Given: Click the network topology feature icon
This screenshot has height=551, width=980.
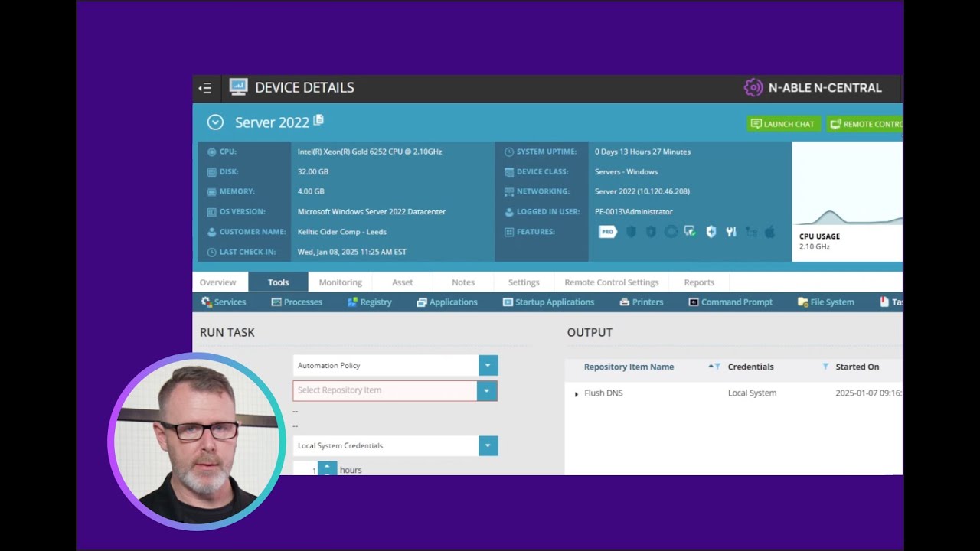Looking at the screenshot, I should 750,232.
